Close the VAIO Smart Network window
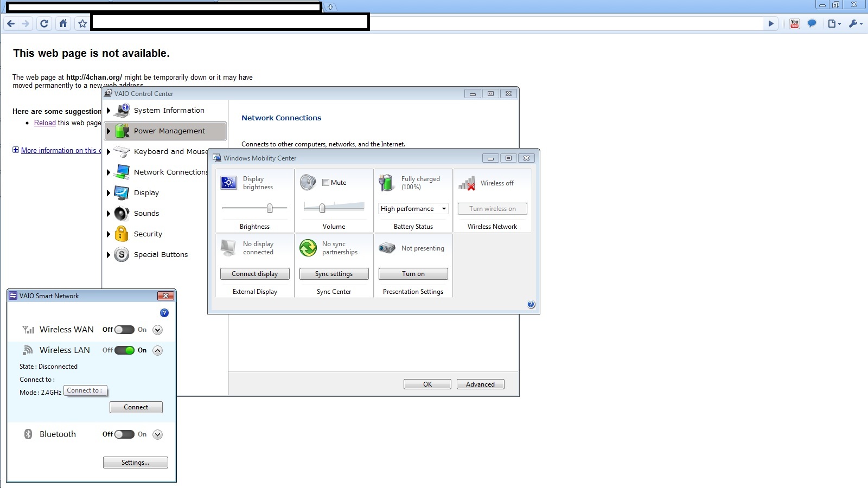This screenshot has height=488, width=868. coord(165,296)
